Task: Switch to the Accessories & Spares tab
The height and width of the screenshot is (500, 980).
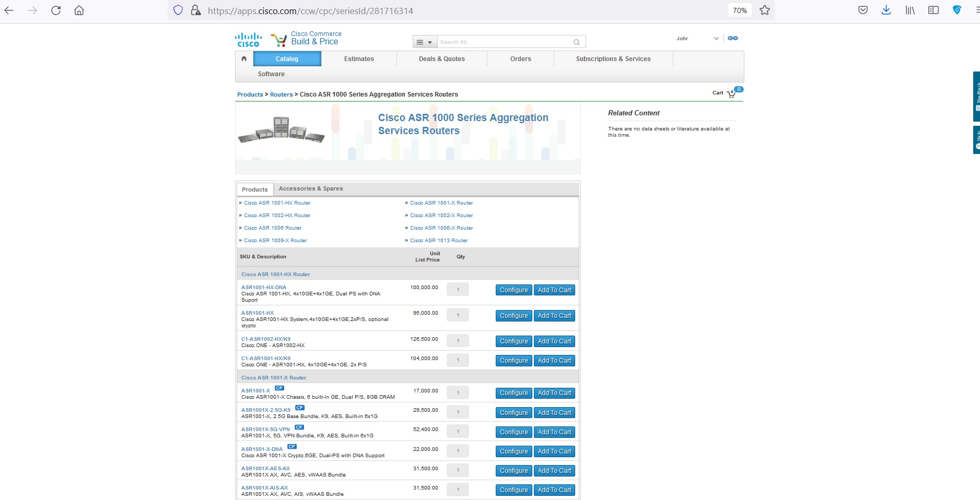Action: click(311, 188)
